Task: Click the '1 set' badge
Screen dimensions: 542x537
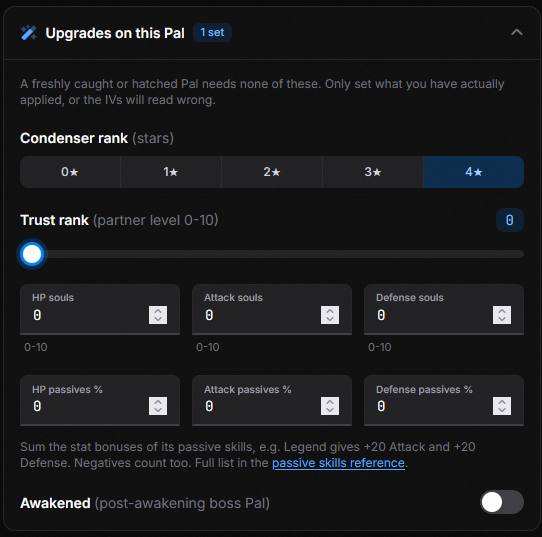Action: 212,32
